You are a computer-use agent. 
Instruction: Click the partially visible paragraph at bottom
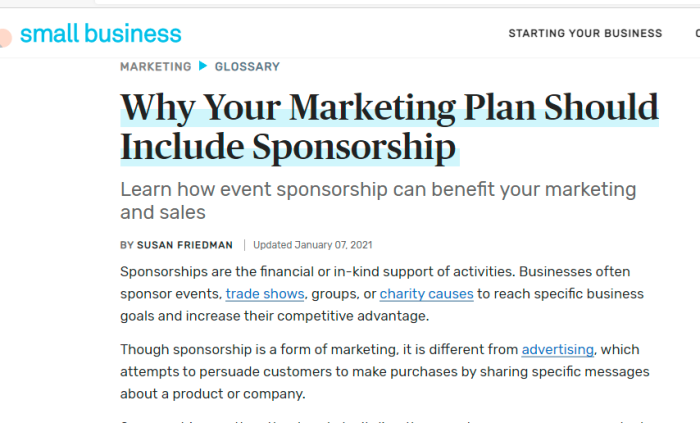(382, 421)
